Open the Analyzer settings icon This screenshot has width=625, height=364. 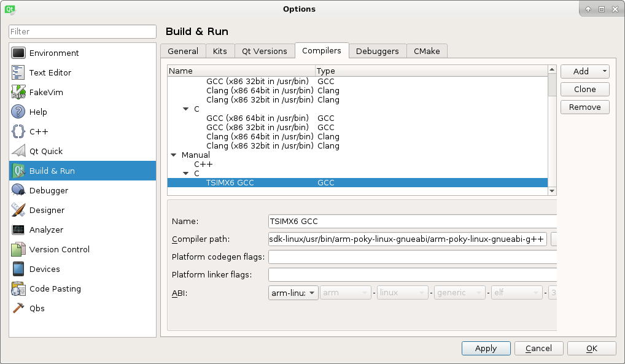(18, 230)
